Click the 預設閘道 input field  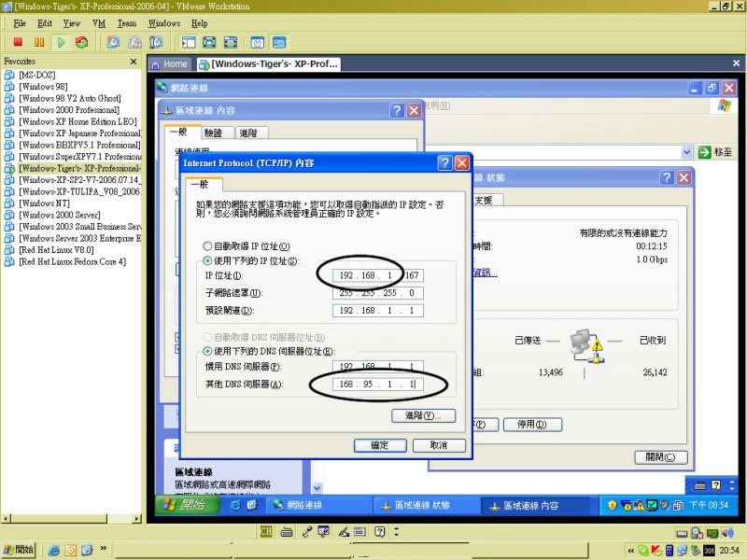coord(378,311)
